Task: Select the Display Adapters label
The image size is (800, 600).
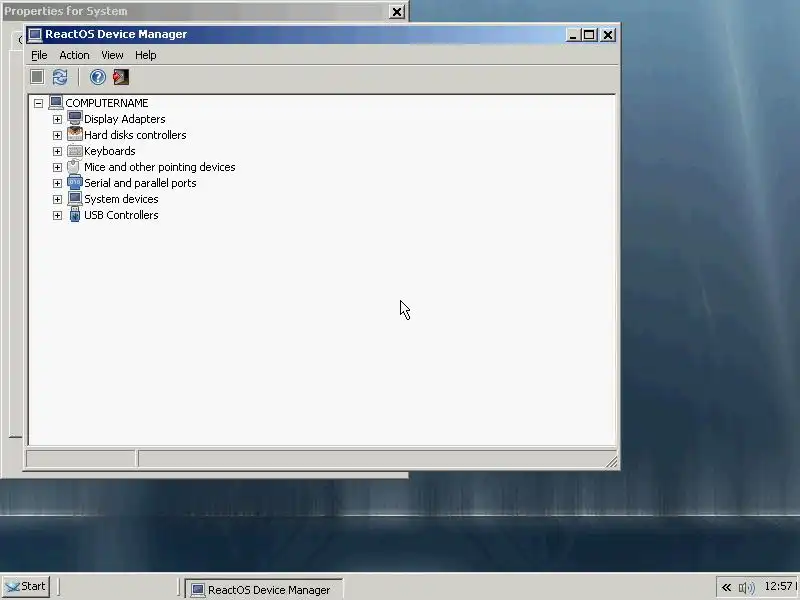Action: click(x=124, y=119)
